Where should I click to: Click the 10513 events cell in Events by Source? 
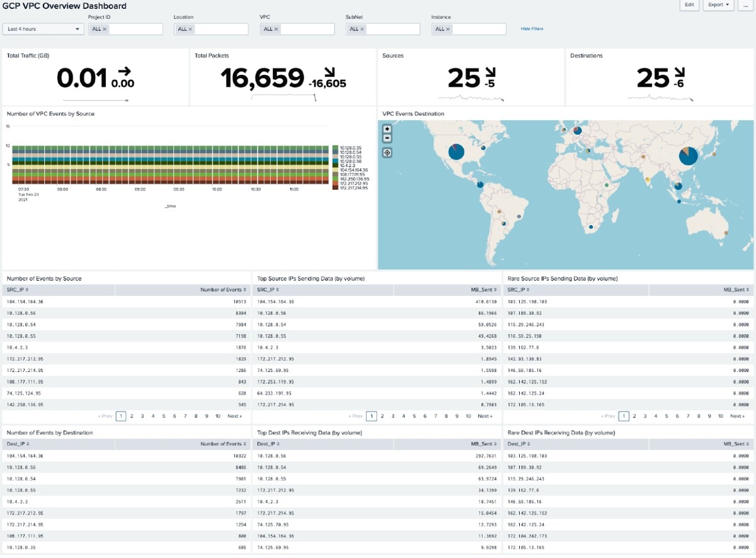click(239, 302)
